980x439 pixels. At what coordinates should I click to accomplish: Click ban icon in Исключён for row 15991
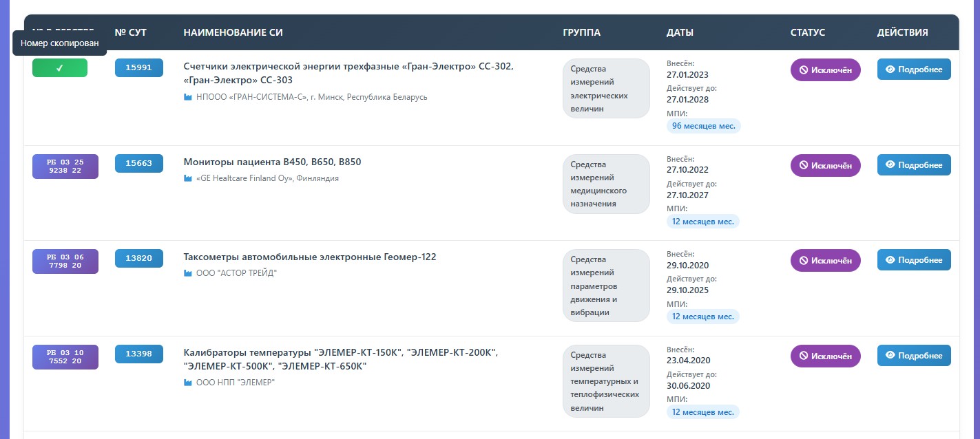pos(804,70)
